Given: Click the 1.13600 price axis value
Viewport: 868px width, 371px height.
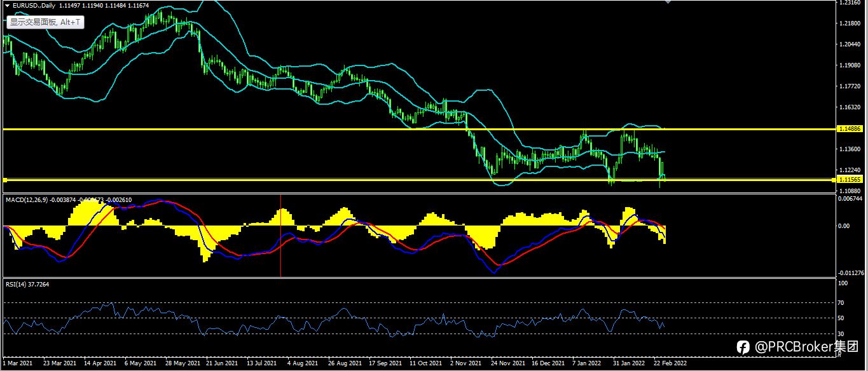Looking at the screenshot, I should pyautogui.click(x=850, y=149).
